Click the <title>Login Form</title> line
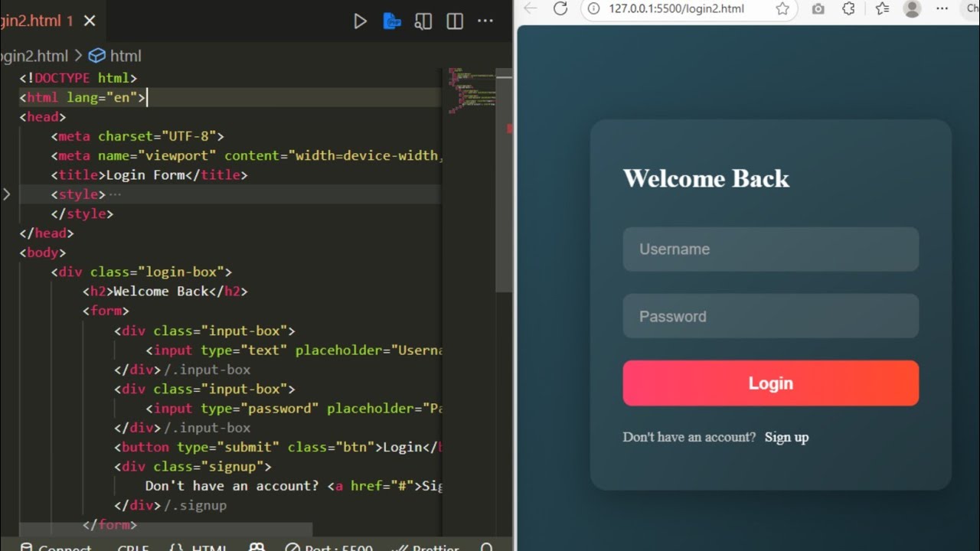The image size is (980, 551). pyautogui.click(x=149, y=175)
